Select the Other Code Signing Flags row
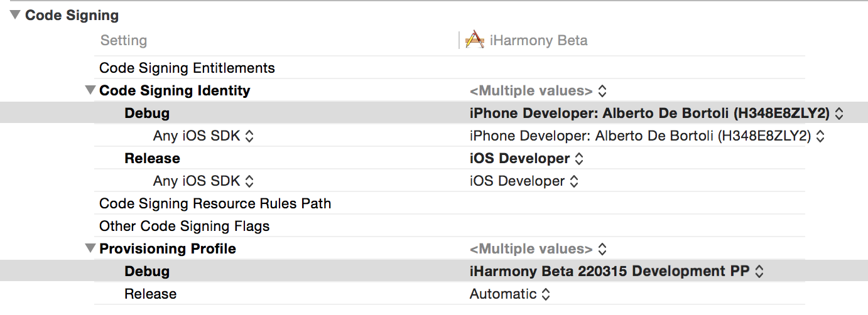Screen dimensions: 868x315 (450, 226)
